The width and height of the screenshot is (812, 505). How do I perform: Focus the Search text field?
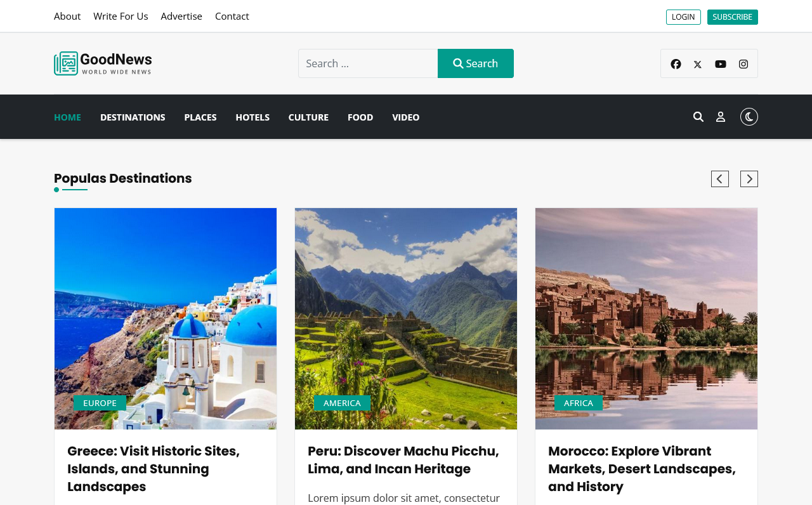pos(368,63)
